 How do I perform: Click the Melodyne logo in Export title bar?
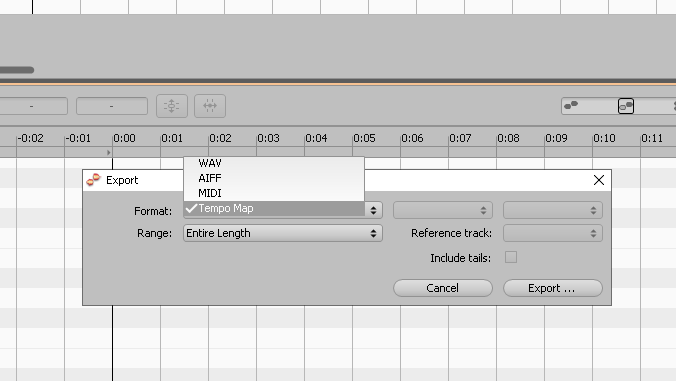pos(94,180)
